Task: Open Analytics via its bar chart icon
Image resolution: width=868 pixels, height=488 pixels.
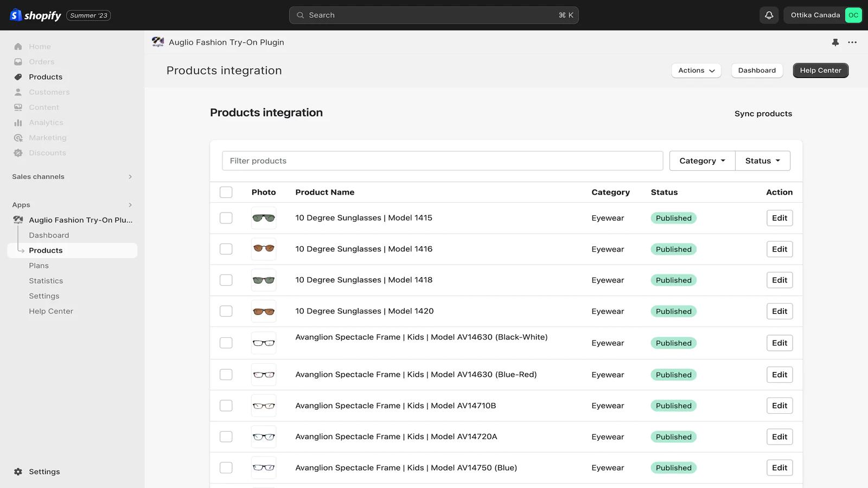Action: tap(18, 123)
